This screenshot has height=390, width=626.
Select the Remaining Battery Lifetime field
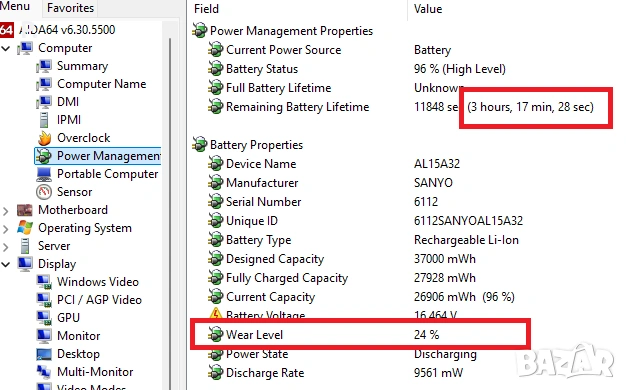tap(297, 107)
